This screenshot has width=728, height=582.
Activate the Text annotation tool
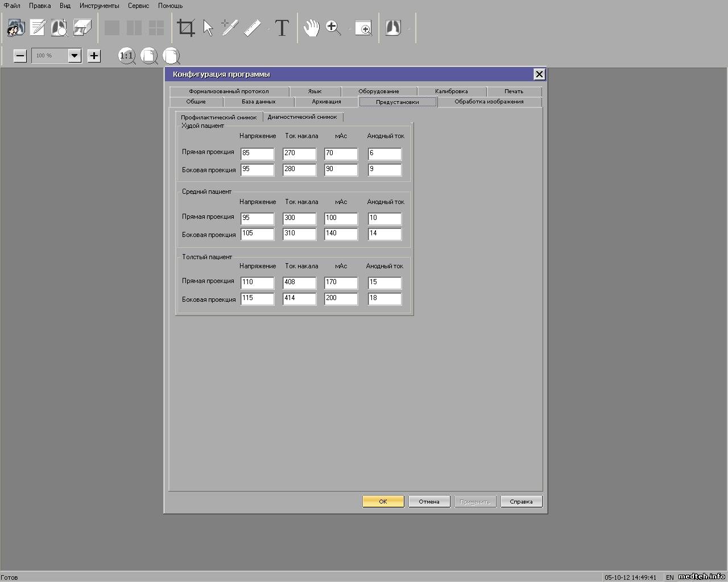tap(282, 28)
